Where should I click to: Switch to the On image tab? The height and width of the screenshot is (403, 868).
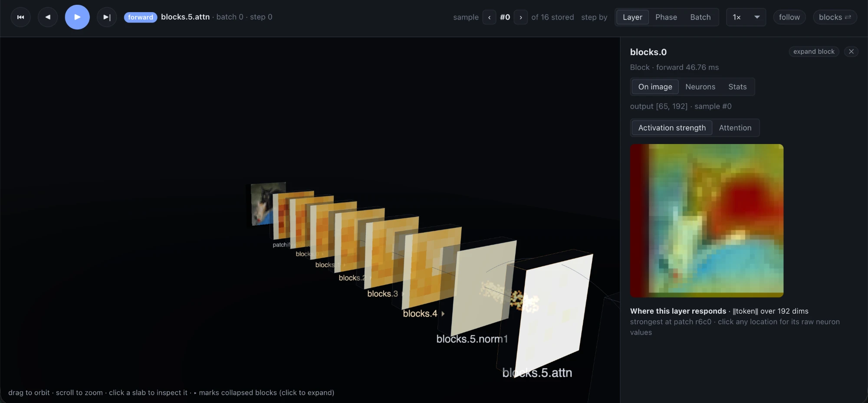click(x=655, y=87)
